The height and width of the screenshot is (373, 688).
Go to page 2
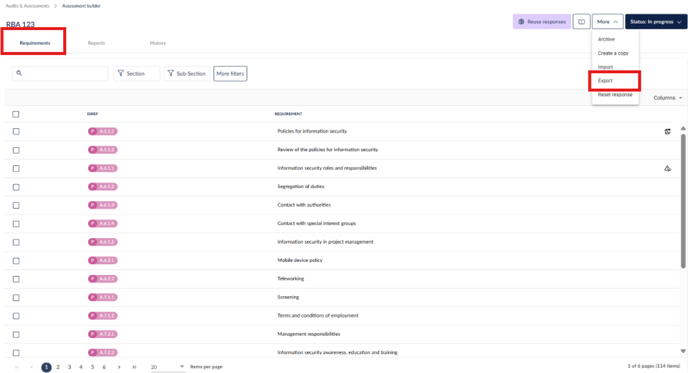click(58, 367)
